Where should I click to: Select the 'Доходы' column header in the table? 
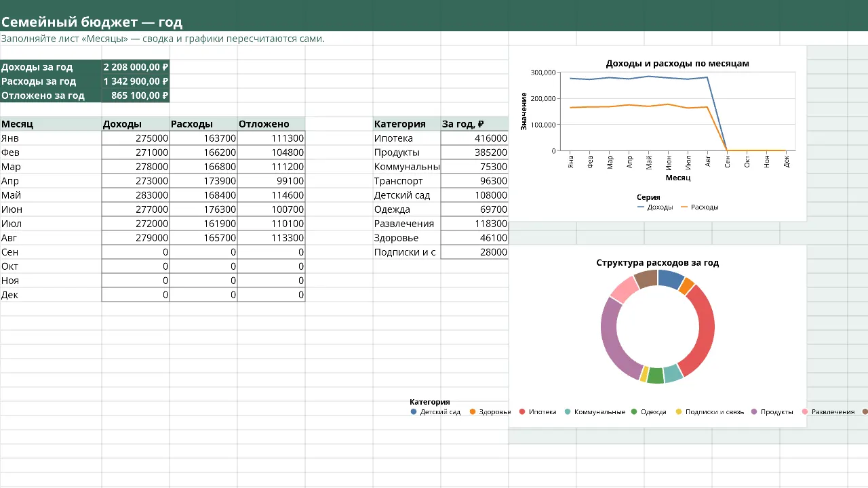tap(136, 124)
